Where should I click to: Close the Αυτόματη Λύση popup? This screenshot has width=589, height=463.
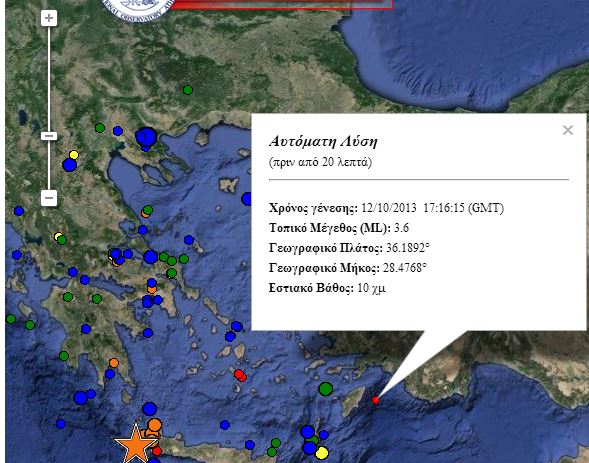point(568,130)
